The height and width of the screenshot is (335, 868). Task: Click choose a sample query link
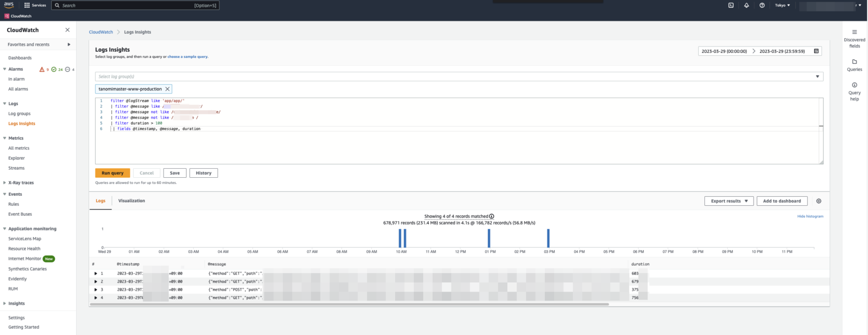click(188, 57)
